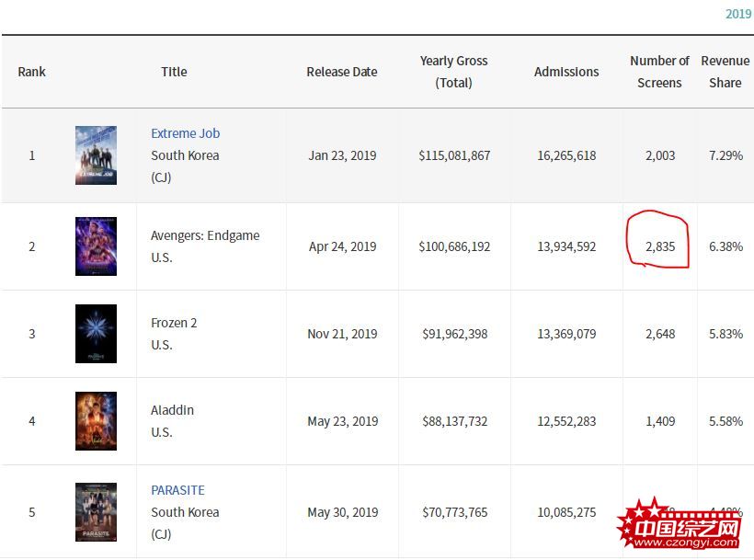Viewport: 754px width, 560px height.
Task: Click U.S. under Frozen 2
Action: 162,345
